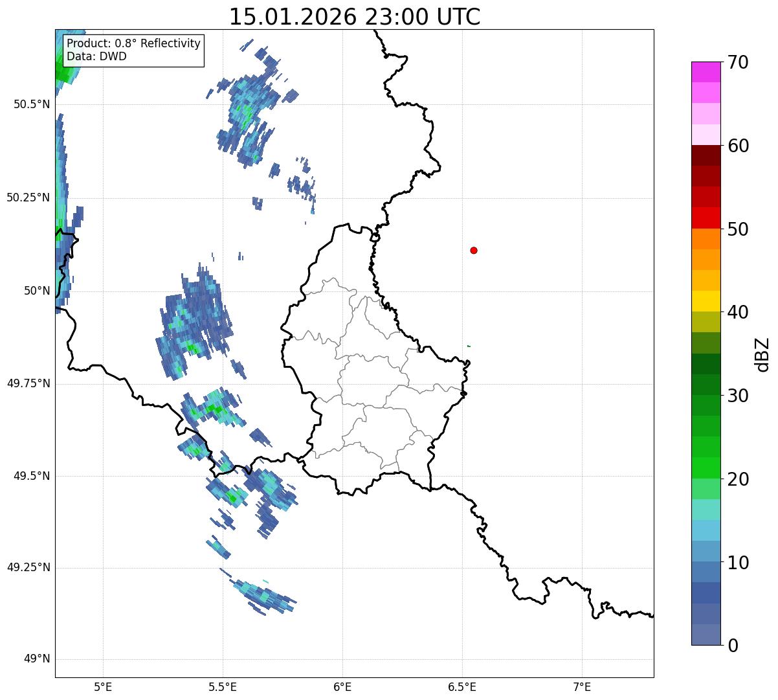Click the colorbar tick value 40

pyautogui.click(x=738, y=312)
